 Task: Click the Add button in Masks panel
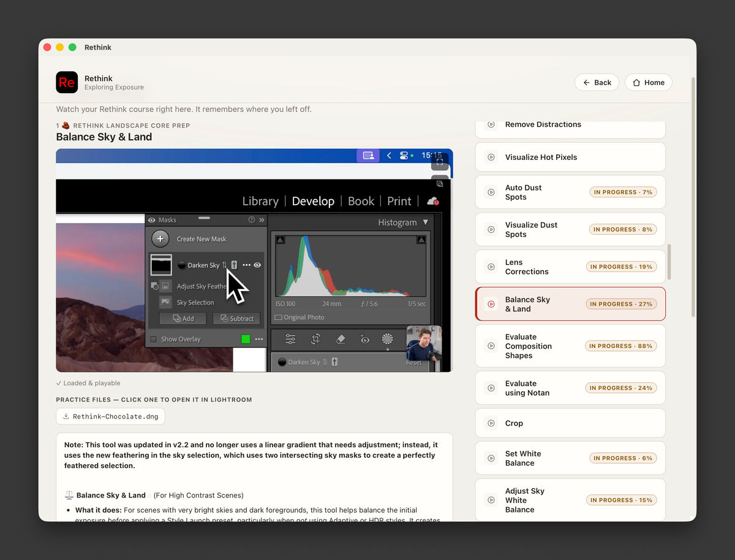pos(183,319)
